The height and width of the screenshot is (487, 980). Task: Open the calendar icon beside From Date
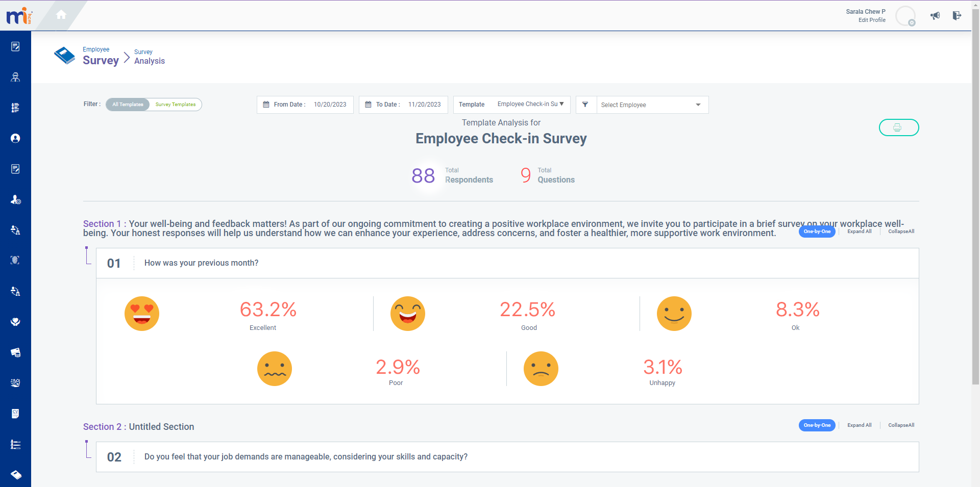click(x=266, y=105)
